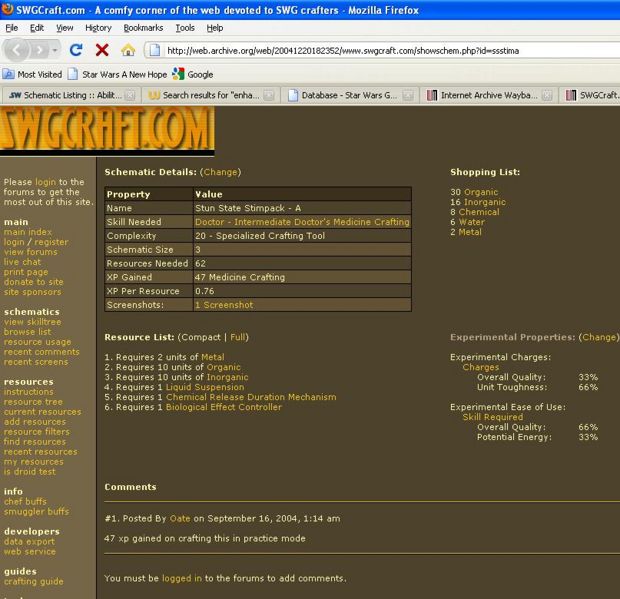
Task: Reload the page with the refresh icon
Action: point(76,49)
